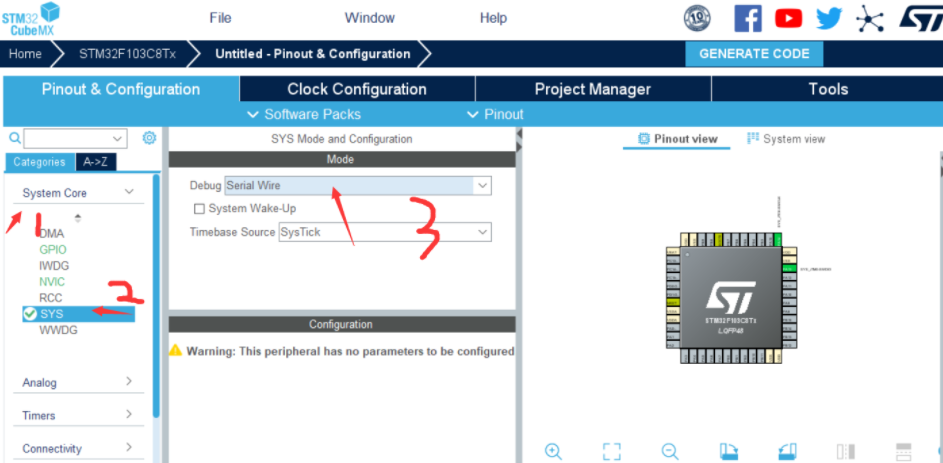The height and width of the screenshot is (463, 943).
Task: Open the Facebook icon link
Action: point(748,19)
